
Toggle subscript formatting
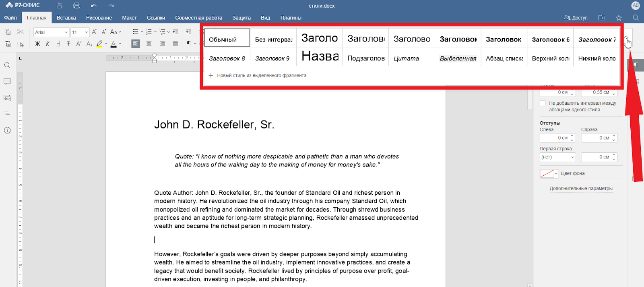[89, 44]
